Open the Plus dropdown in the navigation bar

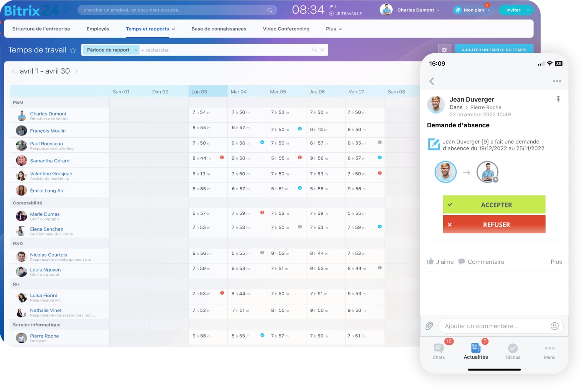point(334,29)
